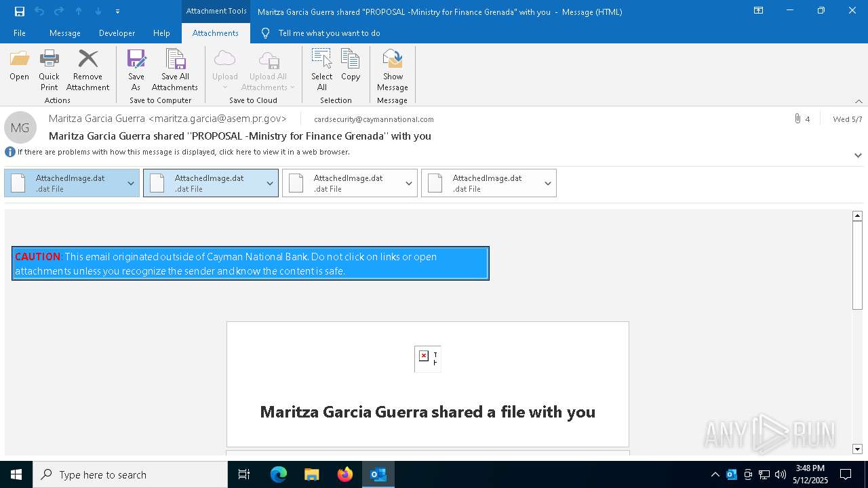Screen dimensions: 868x488
Task: Remove Attachment from the message
Action: [87, 70]
